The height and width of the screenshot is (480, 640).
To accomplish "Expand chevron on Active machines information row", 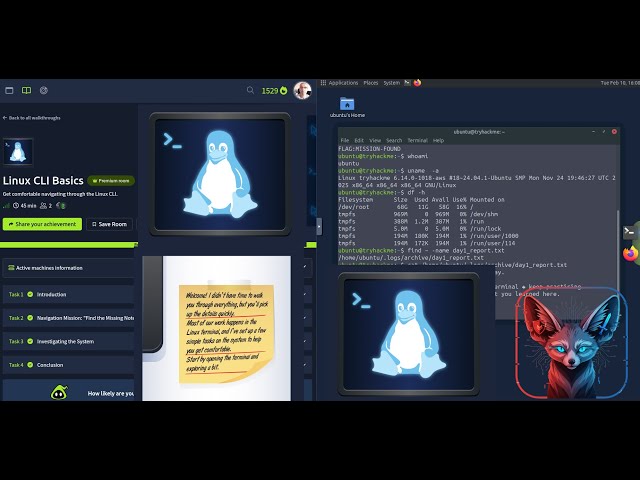I will click(305, 267).
